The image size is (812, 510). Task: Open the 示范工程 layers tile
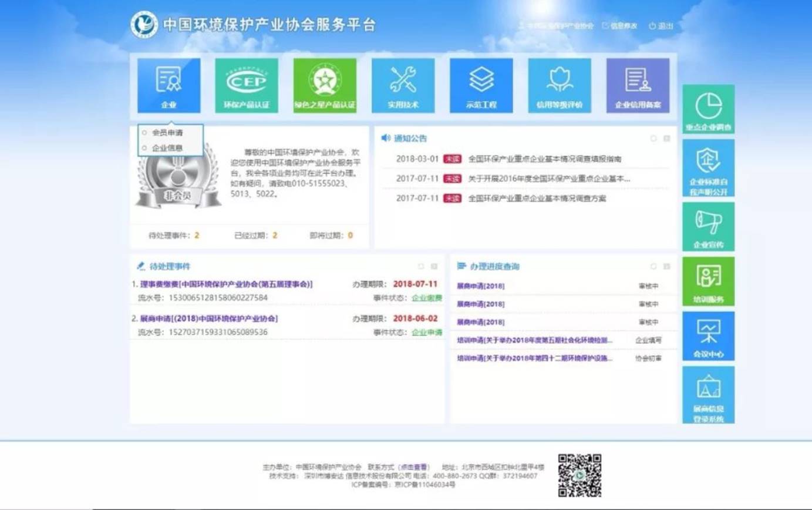coord(481,85)
